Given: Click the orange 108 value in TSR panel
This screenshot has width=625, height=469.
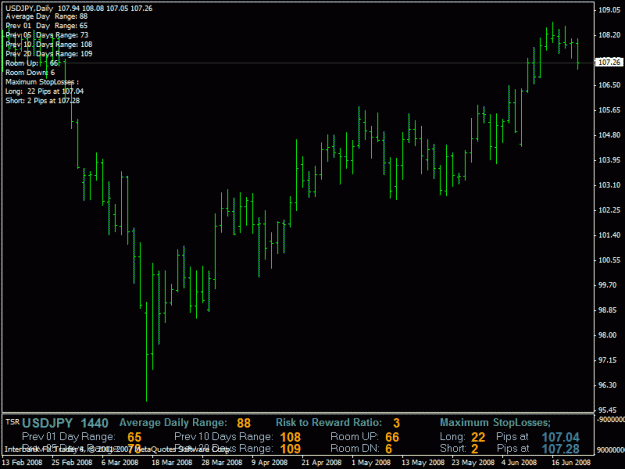Looking at the screenshot, I should click(x=290, y=437).
